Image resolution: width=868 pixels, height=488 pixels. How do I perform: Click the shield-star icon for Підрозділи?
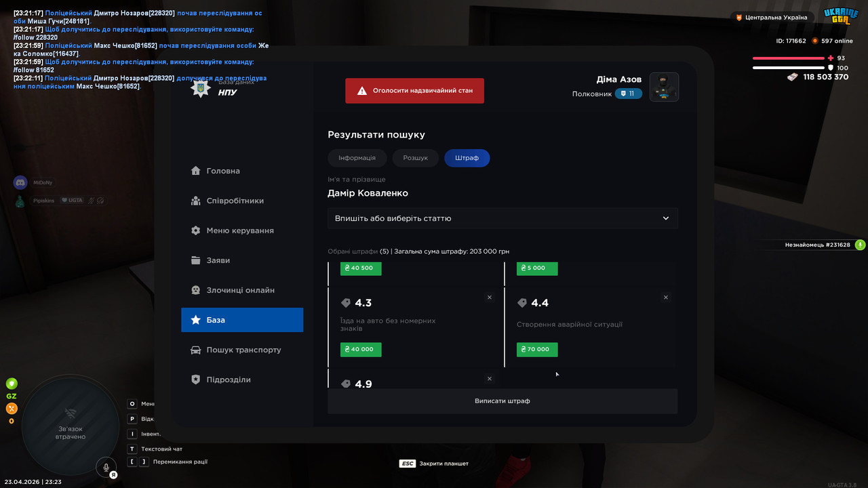(x=196, y=380)
